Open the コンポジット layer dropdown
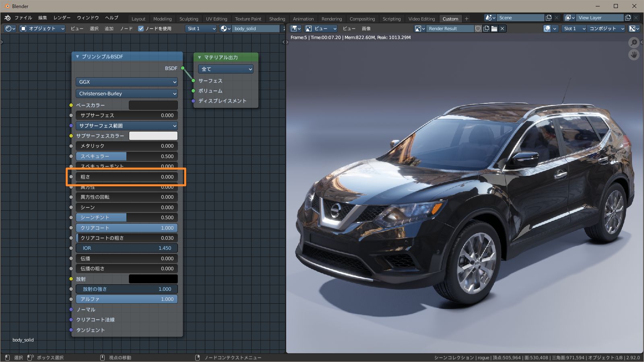Image resolution: width=644 pixels, height=362 pixels. pos(606,29)
